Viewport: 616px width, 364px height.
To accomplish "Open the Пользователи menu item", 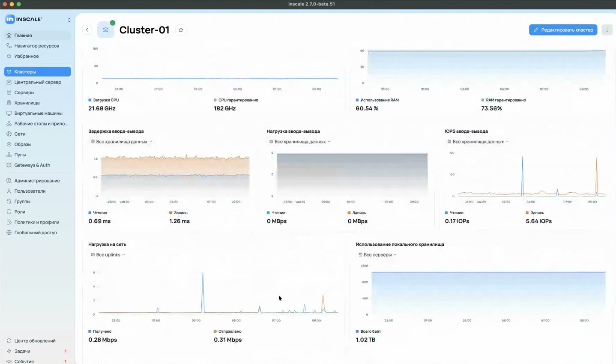I will click(38, 191).
